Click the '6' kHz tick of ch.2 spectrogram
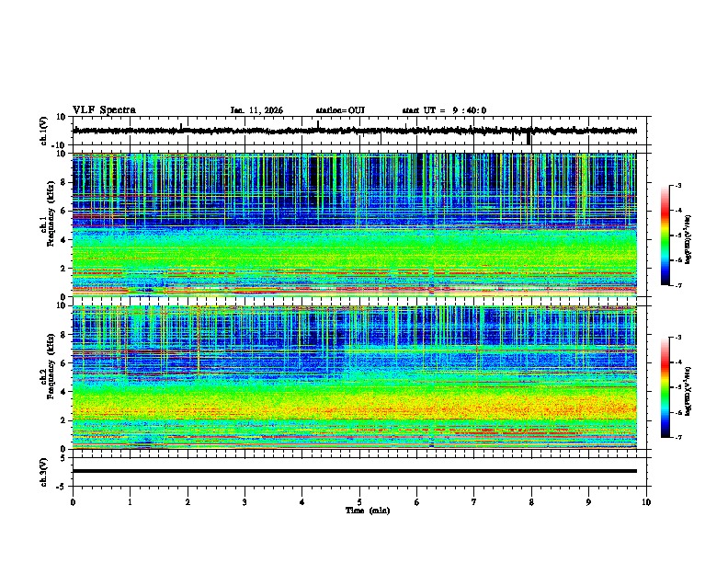Screen dimensions: 728x563 coord(64,363)
